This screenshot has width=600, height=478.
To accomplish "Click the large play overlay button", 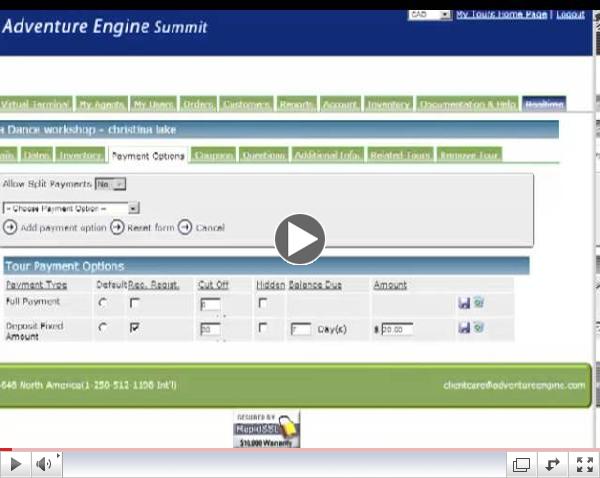I will point(300,239).
